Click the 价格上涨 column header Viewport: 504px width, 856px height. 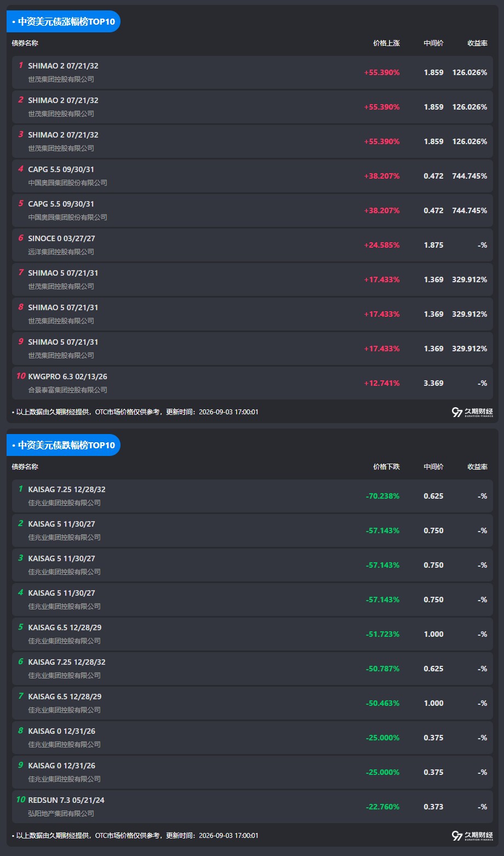[x=386, y=43]
